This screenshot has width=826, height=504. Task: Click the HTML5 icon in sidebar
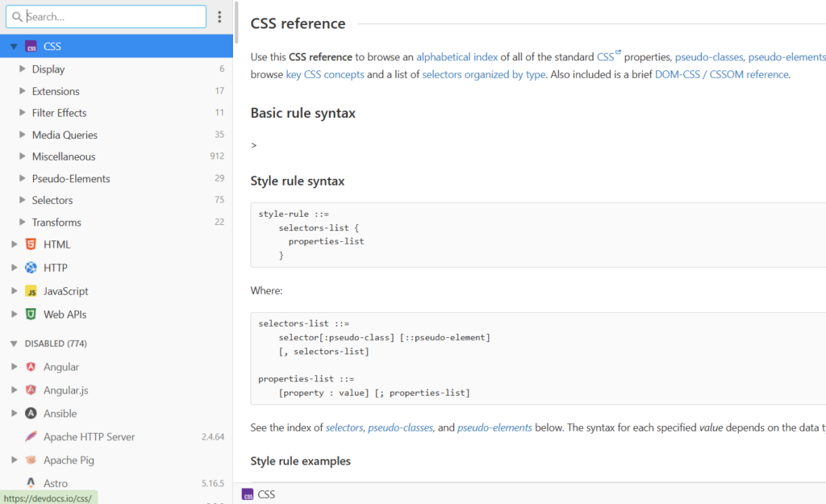[31, 244]
